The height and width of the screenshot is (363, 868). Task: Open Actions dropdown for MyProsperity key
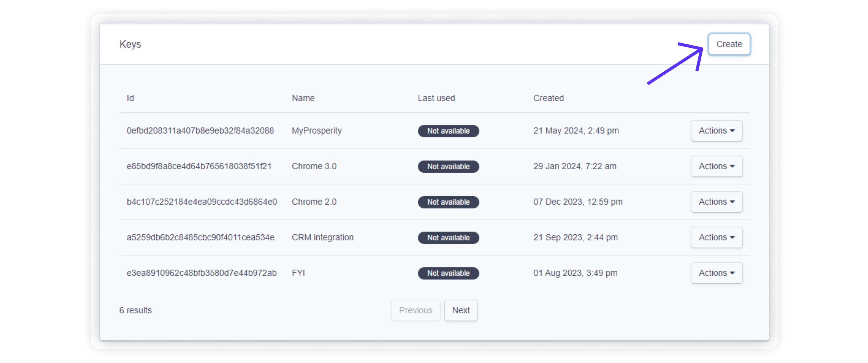click(716, 130)
